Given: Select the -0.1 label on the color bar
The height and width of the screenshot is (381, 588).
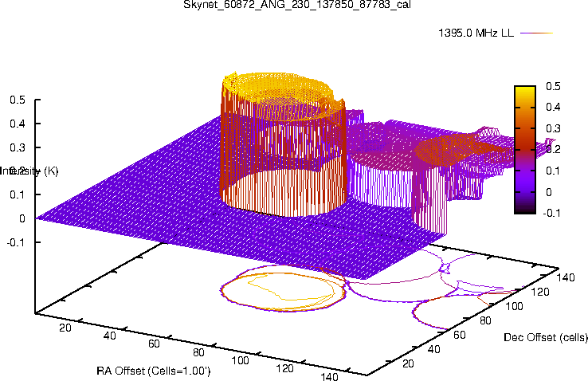Looking at the screenshot, I should pyautogui.click(x=551, y=213).
